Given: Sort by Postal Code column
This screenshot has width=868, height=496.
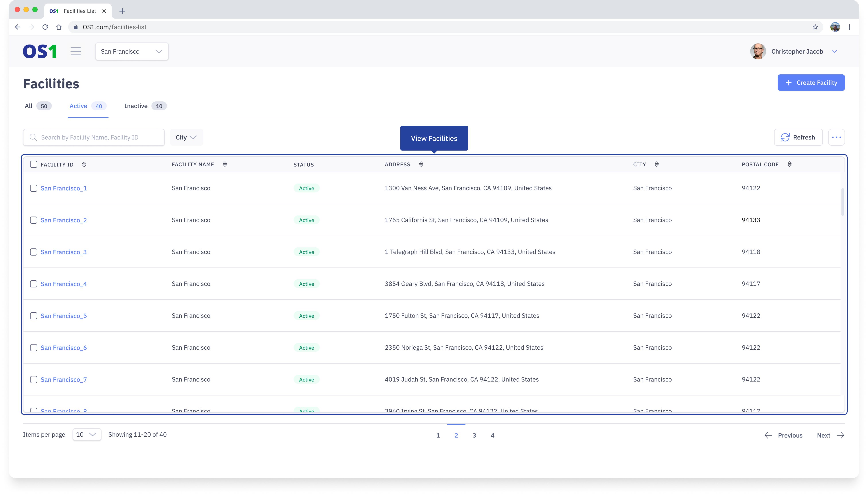Looking at the screenshot, I should coord(789,165).
